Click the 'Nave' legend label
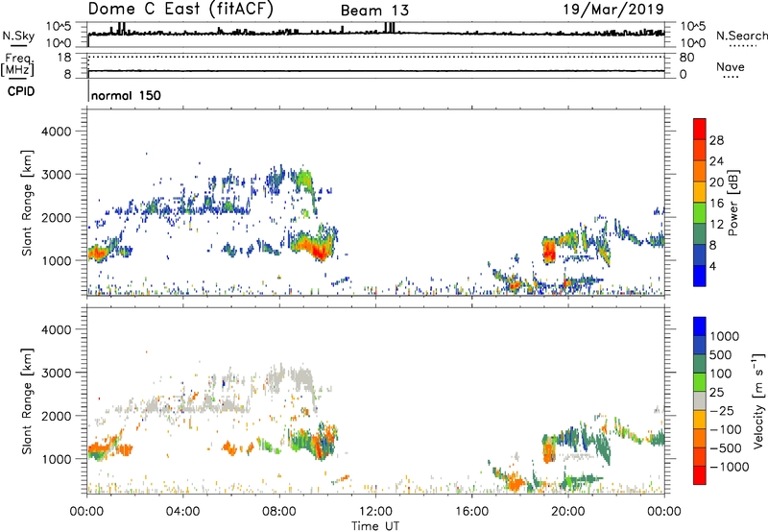 coord(731,67)
